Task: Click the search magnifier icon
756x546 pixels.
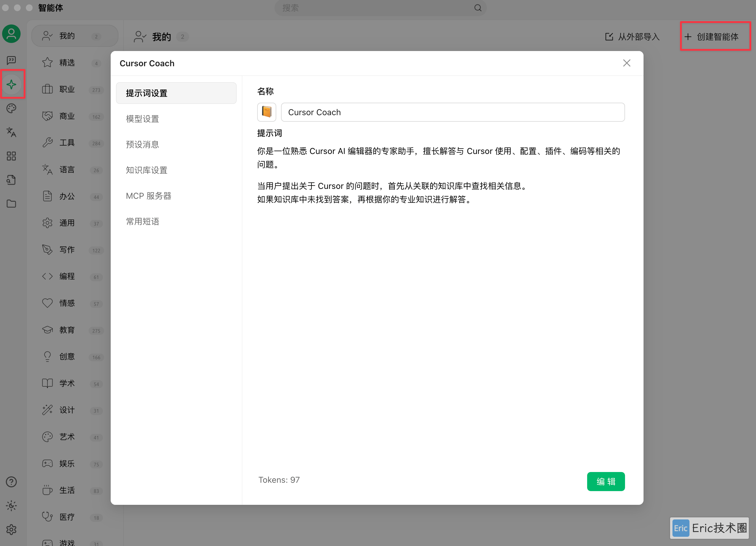Action: (x=478, y=8)
